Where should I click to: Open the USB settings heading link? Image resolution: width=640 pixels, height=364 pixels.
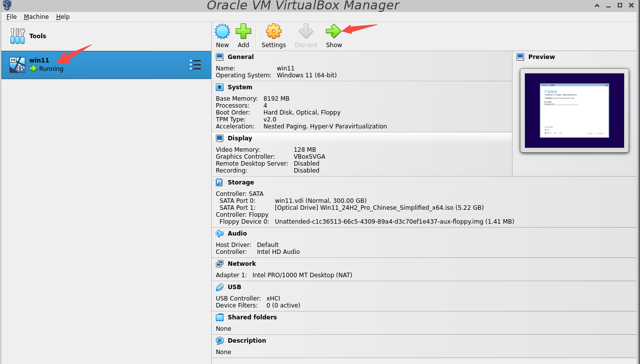[x=234, y=287]
